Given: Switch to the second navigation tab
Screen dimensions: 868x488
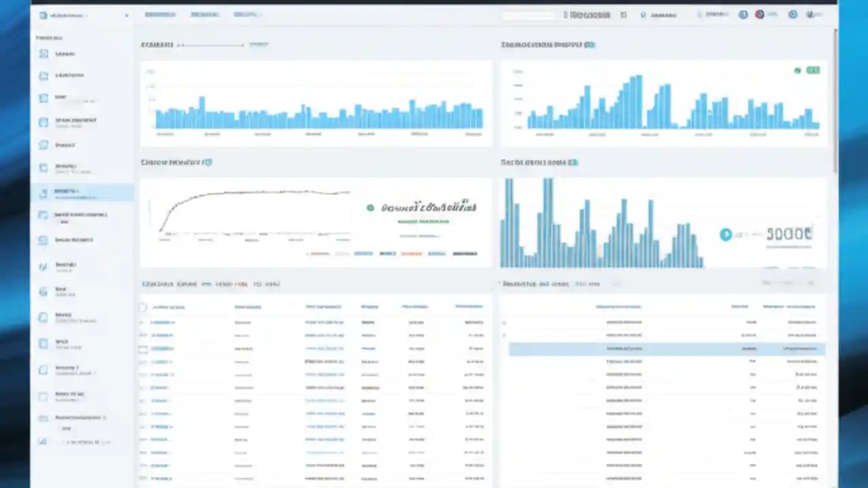Looking at the screenshot, I should pyautogui.click(x=205, y=14).
